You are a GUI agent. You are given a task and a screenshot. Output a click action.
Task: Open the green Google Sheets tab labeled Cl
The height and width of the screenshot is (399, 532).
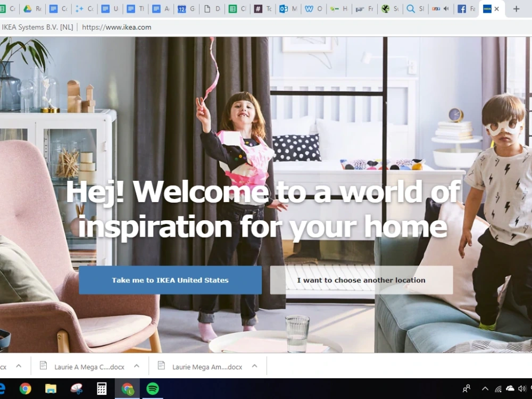tap(237, 9)
